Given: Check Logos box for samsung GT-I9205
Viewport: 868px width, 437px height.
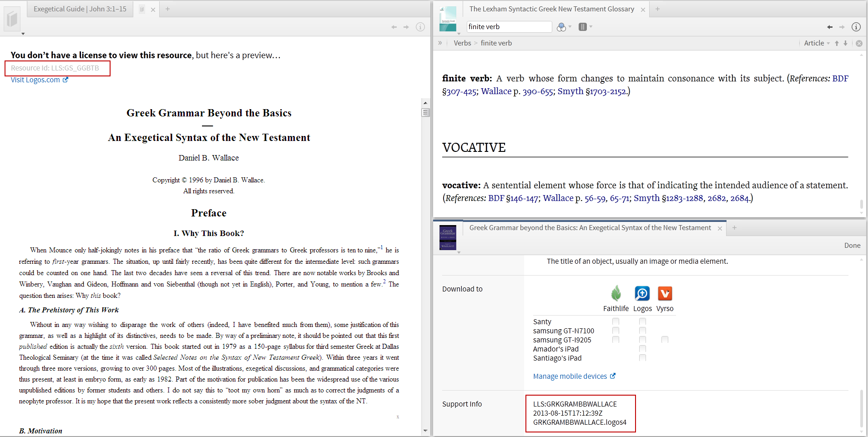Looking at the screenshot, I should (x=642, y=340).
